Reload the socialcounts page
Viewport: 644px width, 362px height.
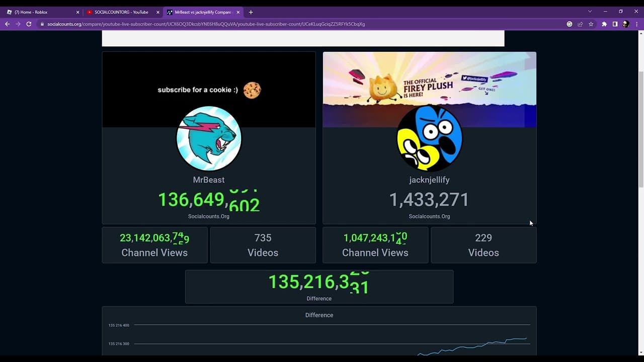(x=29, y=24)
